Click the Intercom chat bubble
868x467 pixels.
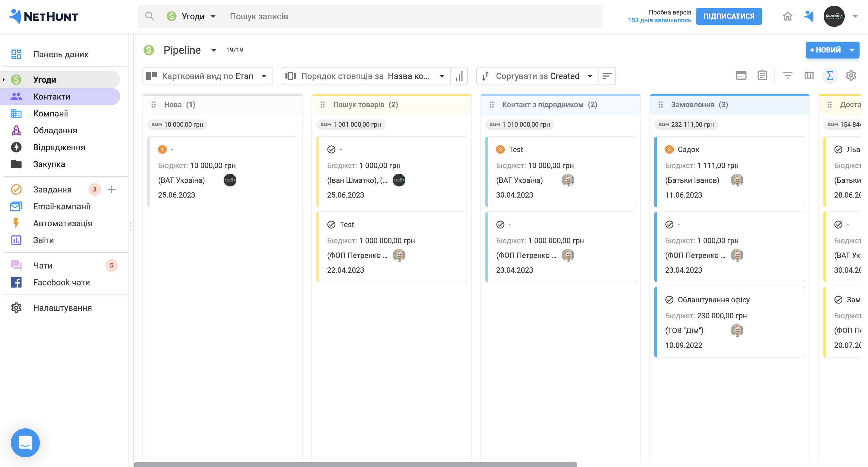[x=25, y=443]
